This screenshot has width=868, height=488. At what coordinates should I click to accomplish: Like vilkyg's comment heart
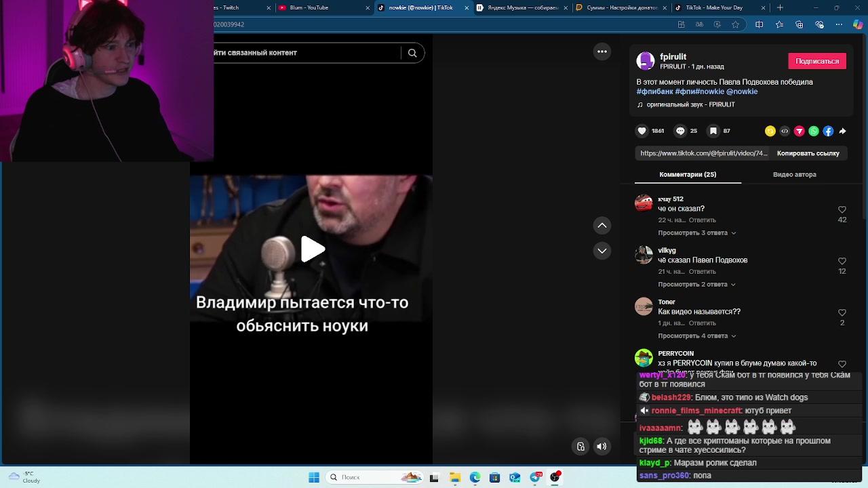842,261
